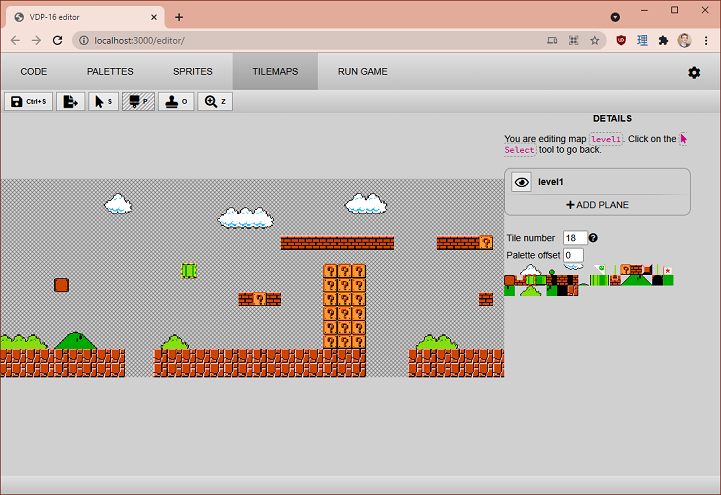Bookmark this page with the star icon
This screenshot has width=721, height=495.
coord(595,40)
